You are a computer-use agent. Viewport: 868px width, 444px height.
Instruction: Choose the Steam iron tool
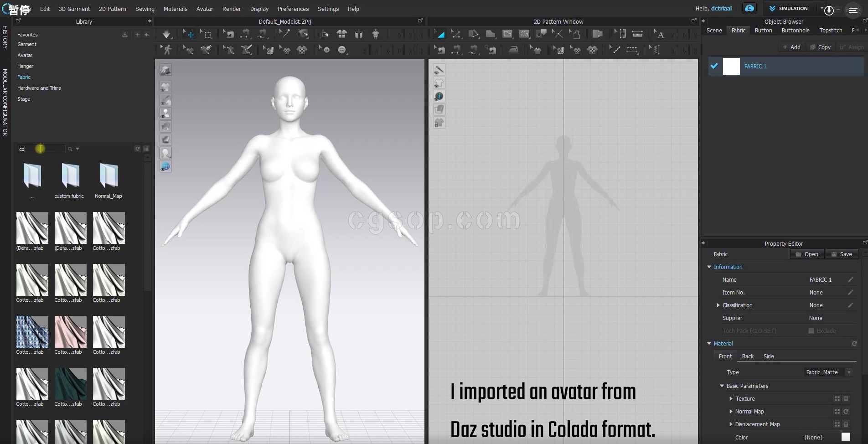click(x=513, y=50)
